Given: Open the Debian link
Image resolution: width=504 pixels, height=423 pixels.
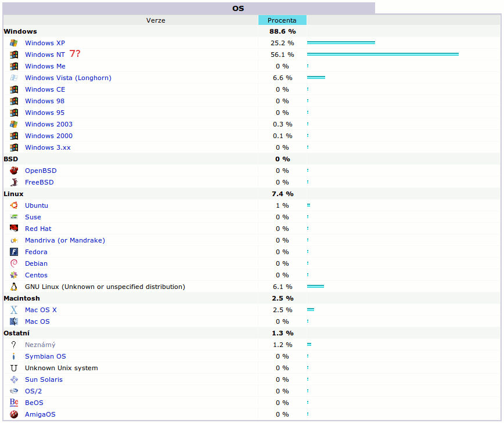Looking at the screenshot, I should (37, 263).
